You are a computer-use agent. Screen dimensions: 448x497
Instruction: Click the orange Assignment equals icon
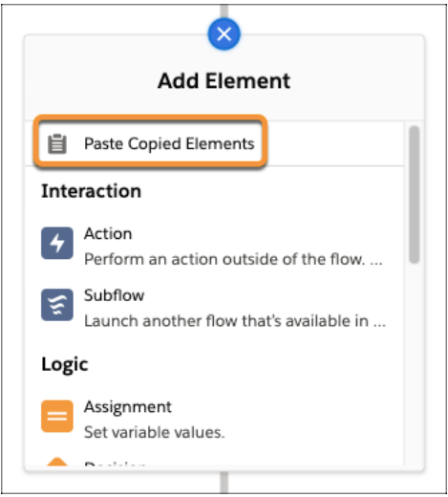(57, 416)
